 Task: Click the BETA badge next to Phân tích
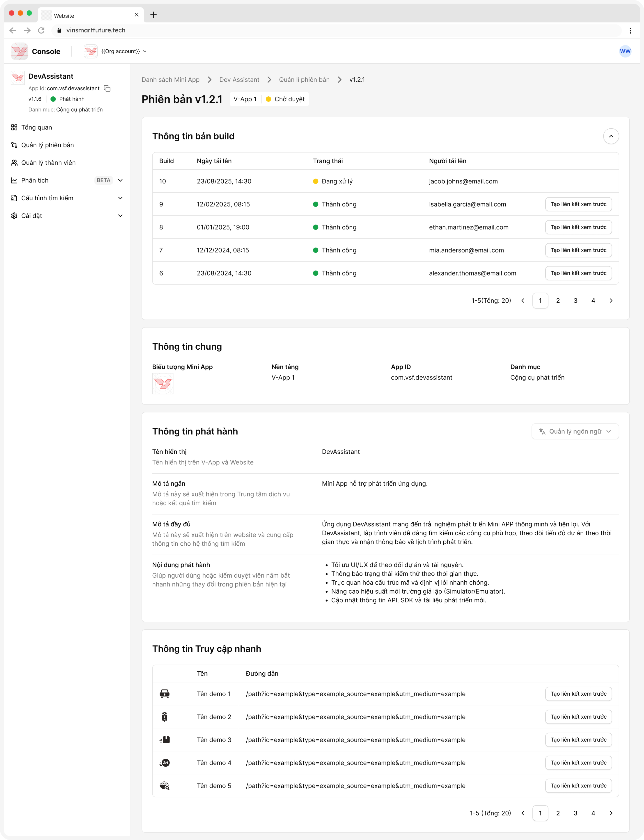[103, 180]
